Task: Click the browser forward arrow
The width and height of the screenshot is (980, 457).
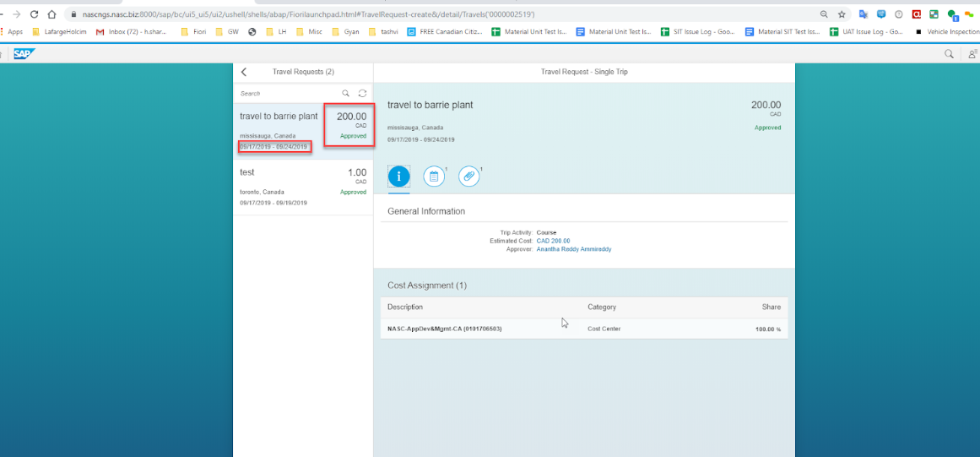Action: (16, 14)
